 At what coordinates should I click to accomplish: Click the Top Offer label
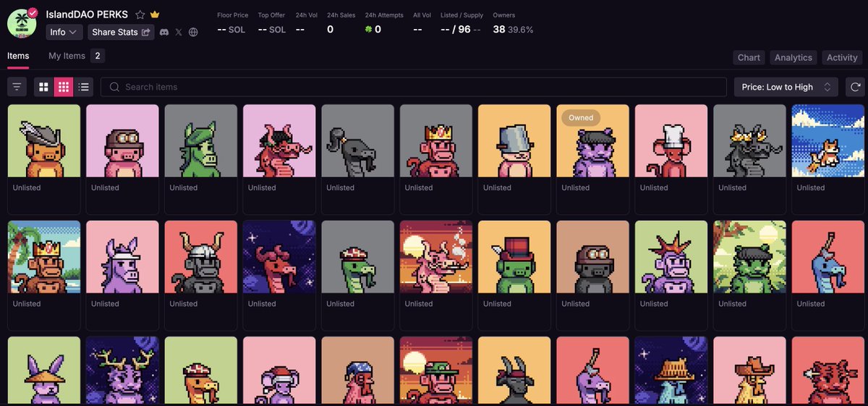coord(272,15)
